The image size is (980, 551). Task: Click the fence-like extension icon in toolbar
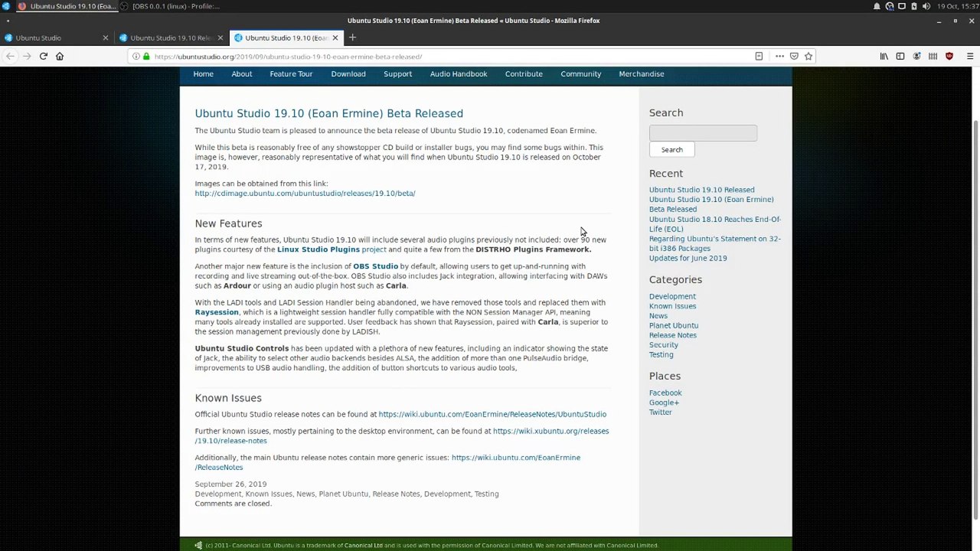pyautogui.click(x=933, y=56)
